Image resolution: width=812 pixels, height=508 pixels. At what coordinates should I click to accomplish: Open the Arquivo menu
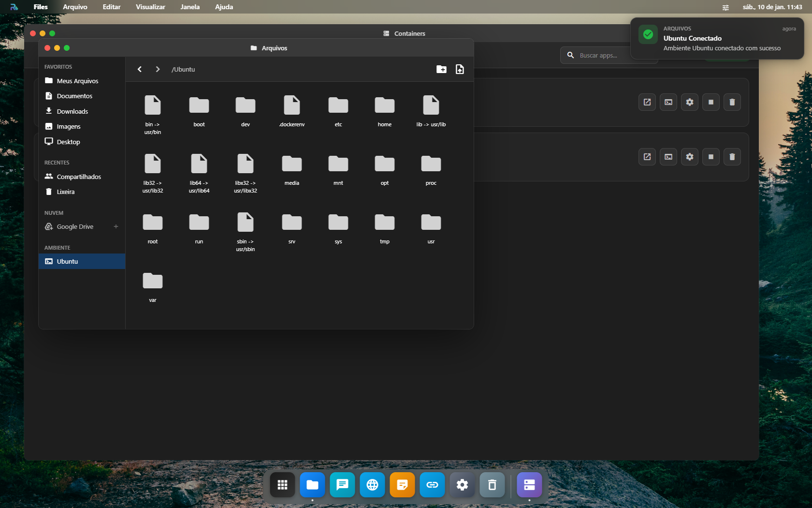tap(75, 7)
